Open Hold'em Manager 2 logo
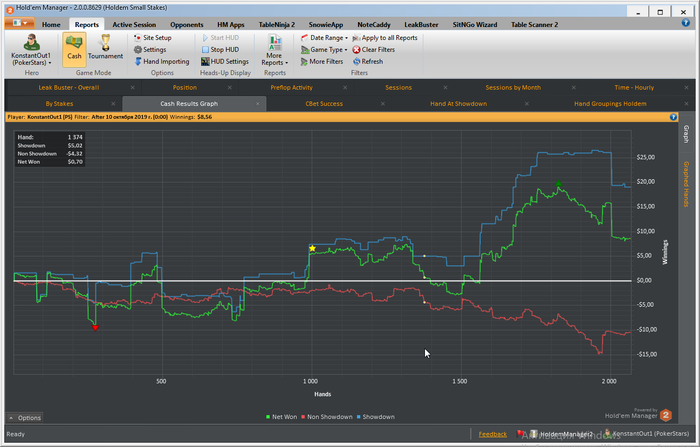This screenshot has height=447, width=700. [666, 415]
